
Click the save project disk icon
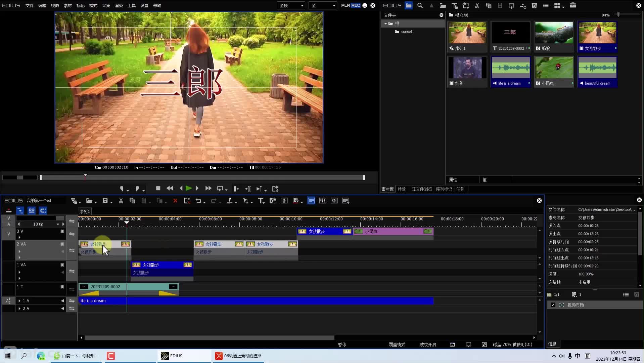tap(105, 201)
